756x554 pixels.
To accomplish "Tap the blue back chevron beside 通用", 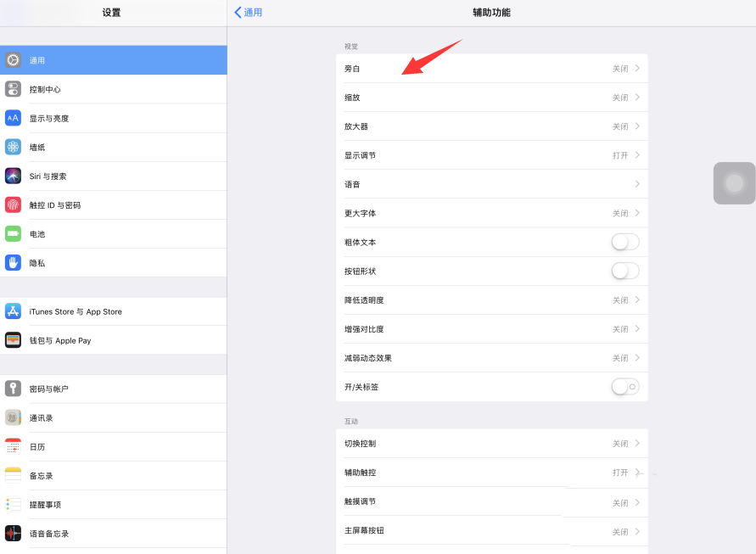I will pos(238,13).
